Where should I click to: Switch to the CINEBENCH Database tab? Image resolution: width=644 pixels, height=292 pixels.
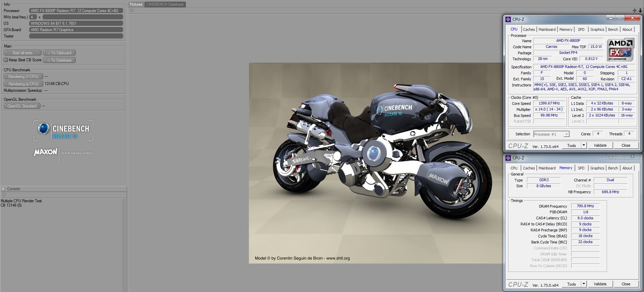coord(165,4)
